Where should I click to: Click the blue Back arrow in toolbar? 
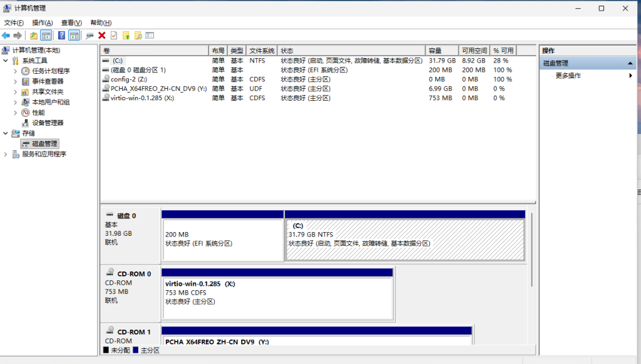tap(6, 36)
